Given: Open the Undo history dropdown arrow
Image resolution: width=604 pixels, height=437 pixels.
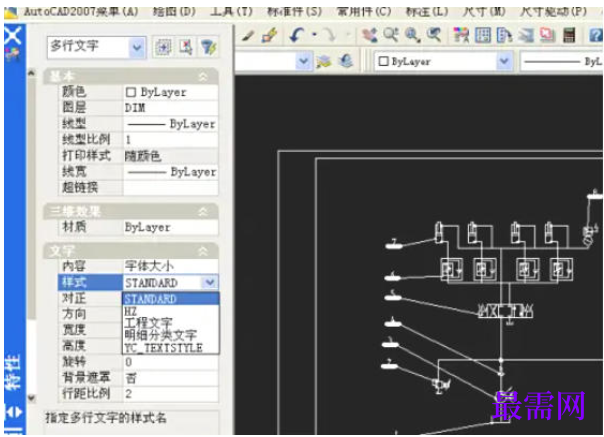Looking at the screenshot, I should [314, 35].
